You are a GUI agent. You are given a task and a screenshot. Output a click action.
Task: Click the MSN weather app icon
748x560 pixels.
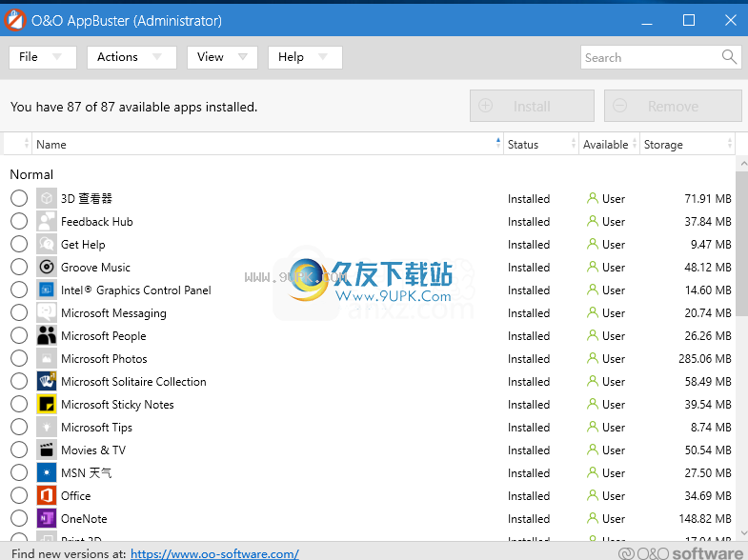tap(47, 472)
